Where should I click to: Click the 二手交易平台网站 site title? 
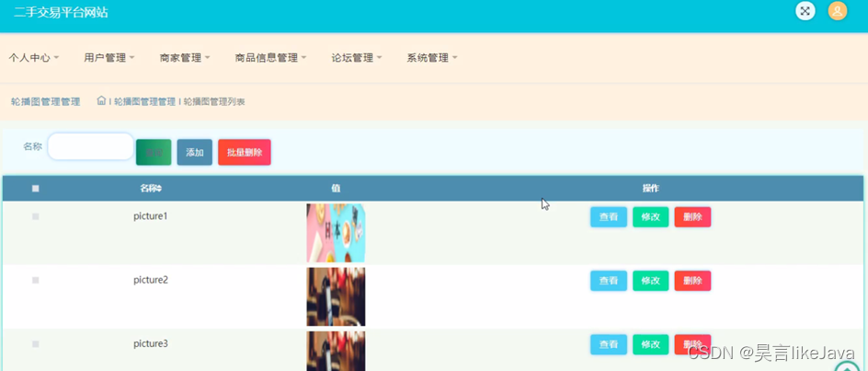pyautogui.click(x=61, y=12)
